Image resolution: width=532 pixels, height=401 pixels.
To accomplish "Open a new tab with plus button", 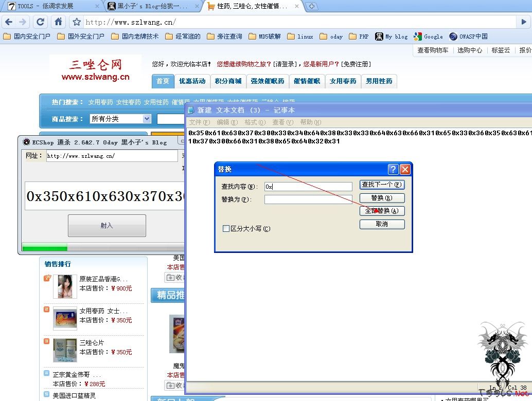I will pos(312,6).
